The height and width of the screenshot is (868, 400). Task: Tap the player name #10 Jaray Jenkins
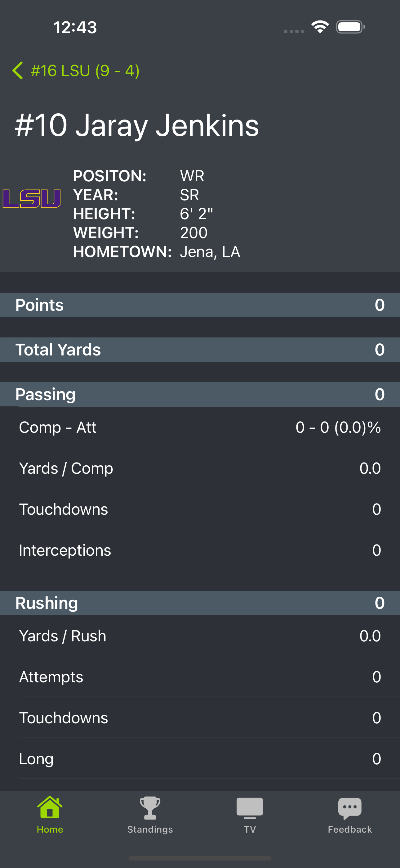coord(137,125)
